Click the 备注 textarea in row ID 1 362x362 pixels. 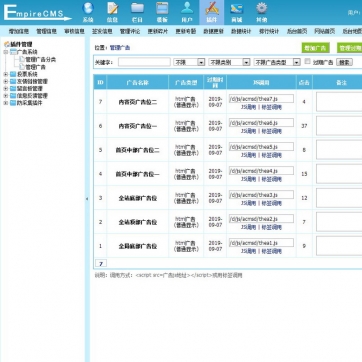click(x=339, y=246)
